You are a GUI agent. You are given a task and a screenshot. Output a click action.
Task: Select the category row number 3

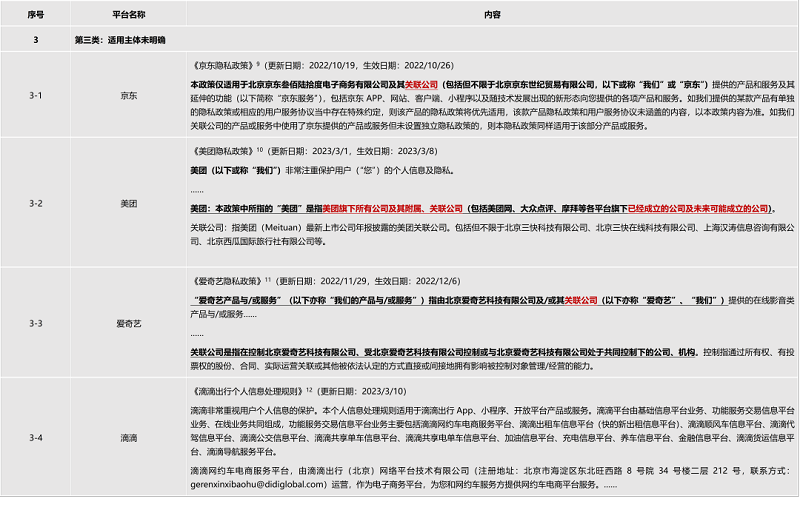coord(36,40)
